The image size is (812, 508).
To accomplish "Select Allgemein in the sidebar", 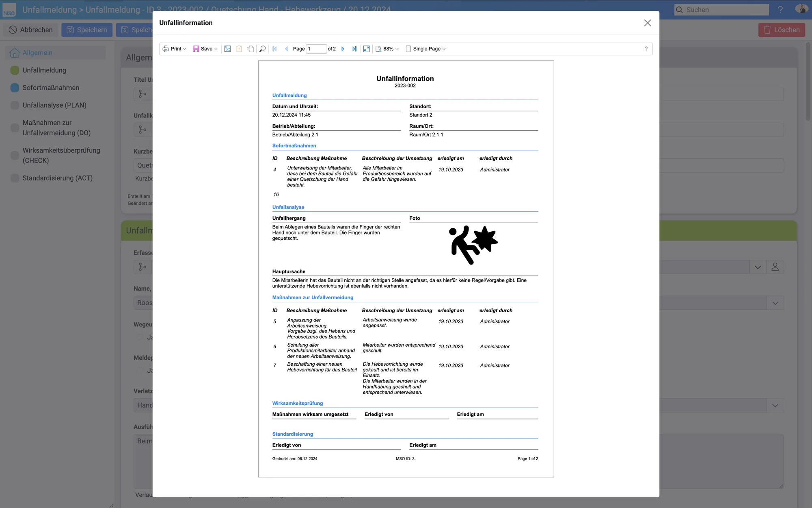I will (x=55, y=53).
